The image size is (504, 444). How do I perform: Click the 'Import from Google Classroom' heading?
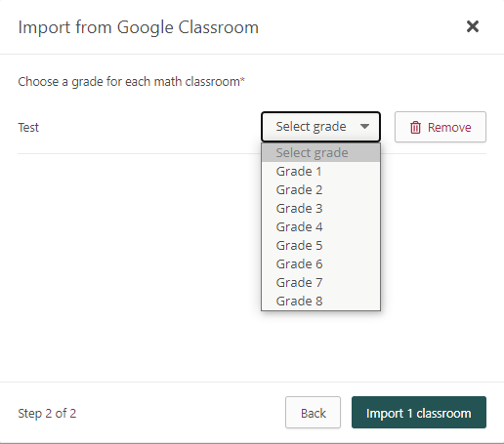(x=139, y=27)
